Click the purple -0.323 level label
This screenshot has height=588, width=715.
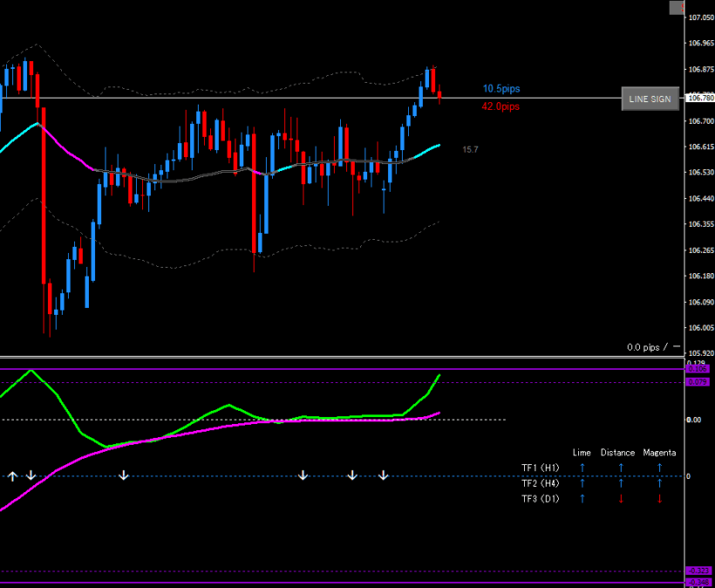tap(698, 571)
